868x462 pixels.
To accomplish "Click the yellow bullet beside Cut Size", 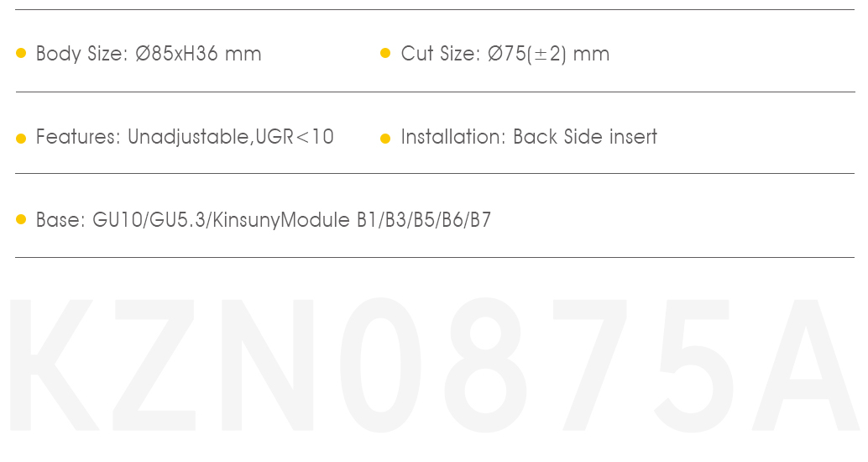I will point(385,53).
